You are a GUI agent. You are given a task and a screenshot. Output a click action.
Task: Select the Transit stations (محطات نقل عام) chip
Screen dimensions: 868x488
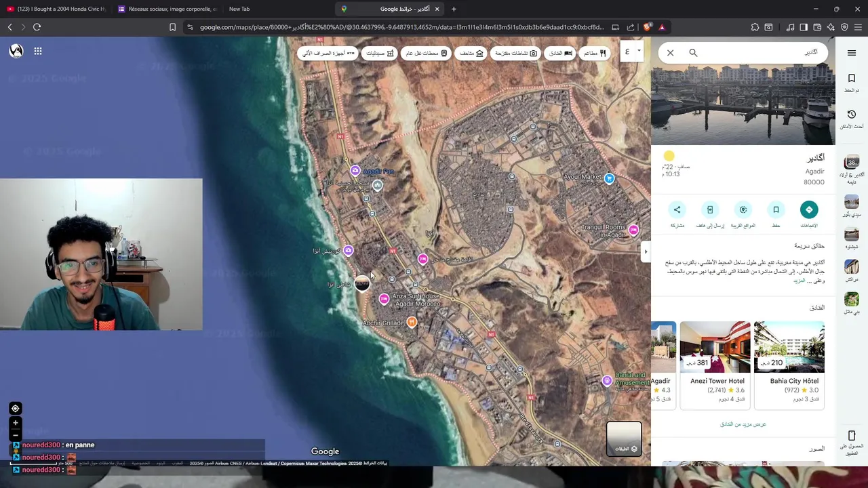click(427, 53)
